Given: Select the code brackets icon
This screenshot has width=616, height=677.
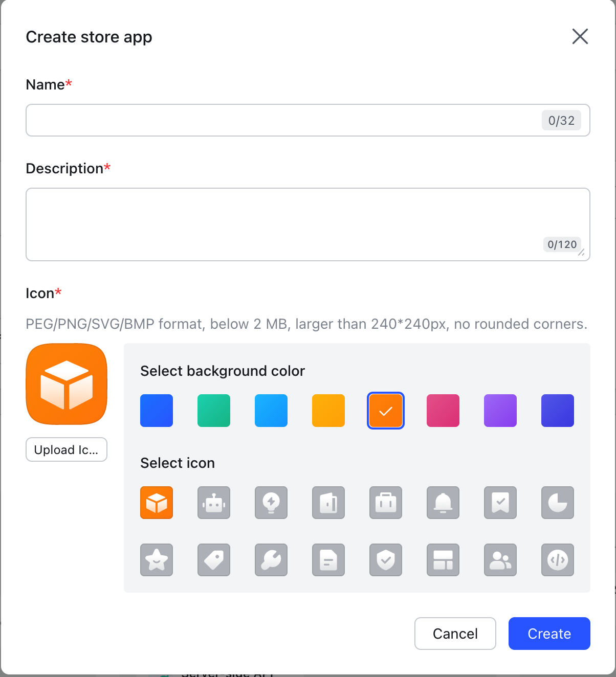Looking at the screenshot, I should (558, 560).
